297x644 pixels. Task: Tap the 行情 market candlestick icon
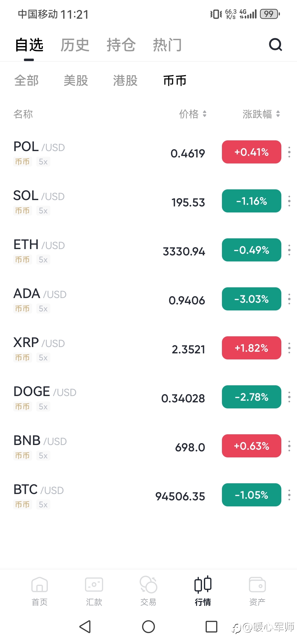203,585
